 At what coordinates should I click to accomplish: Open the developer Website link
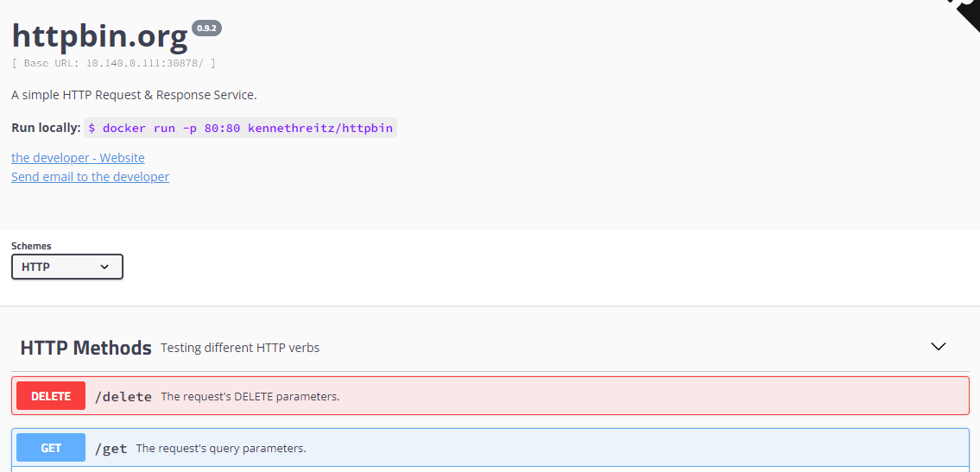tap(78, 158)
